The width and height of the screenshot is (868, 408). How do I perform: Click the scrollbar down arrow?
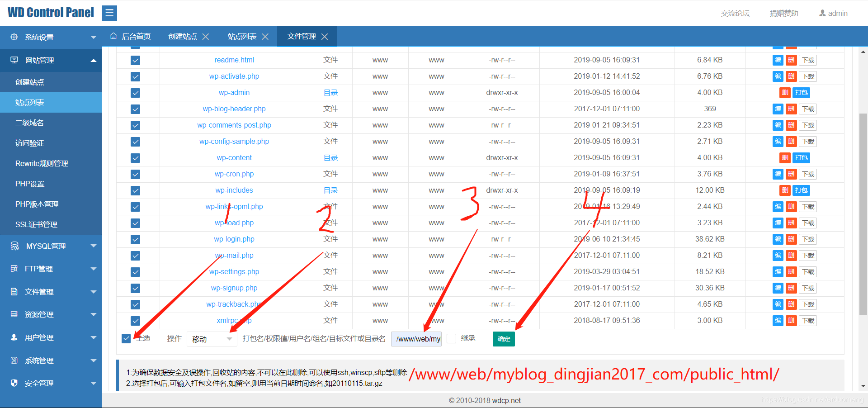click(863, 386)
